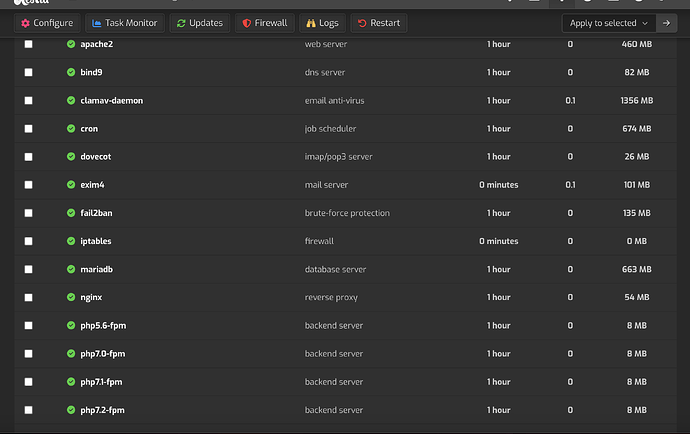
Task: Select the apache2 checkbox
Action: coord(29,44)
